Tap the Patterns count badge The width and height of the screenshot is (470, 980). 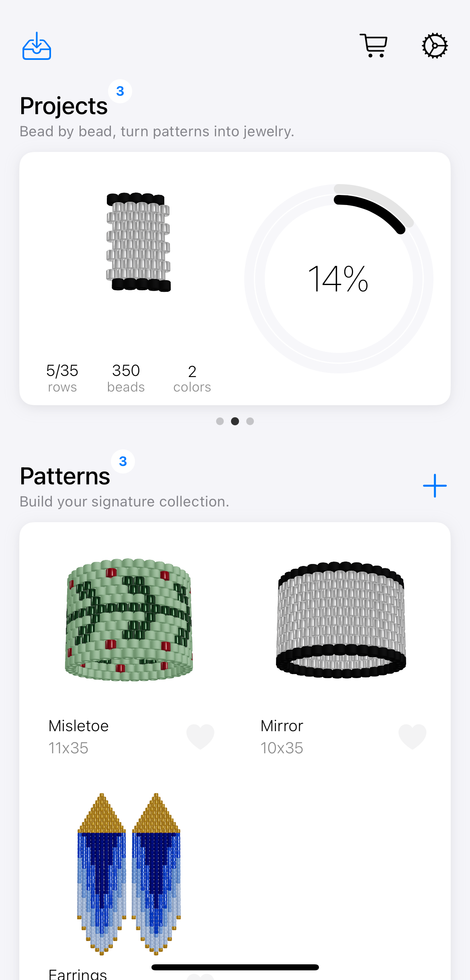[123, 461]
